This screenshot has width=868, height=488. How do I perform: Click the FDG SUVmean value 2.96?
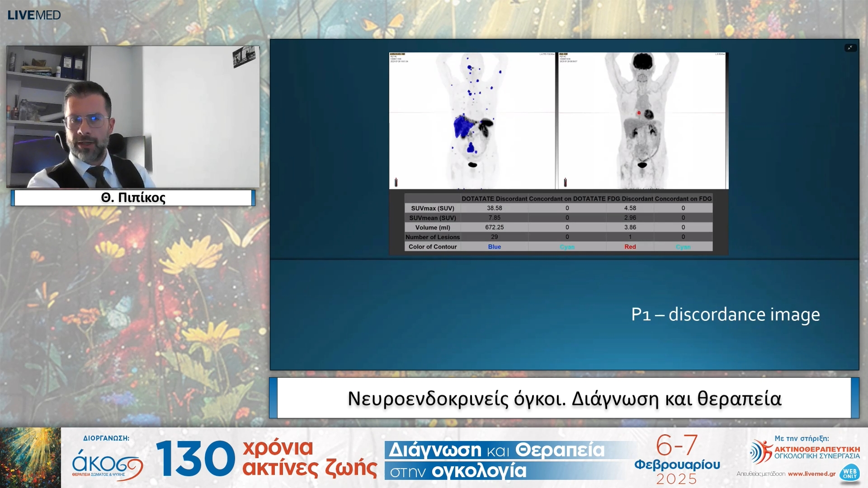(x=630, y=218)
